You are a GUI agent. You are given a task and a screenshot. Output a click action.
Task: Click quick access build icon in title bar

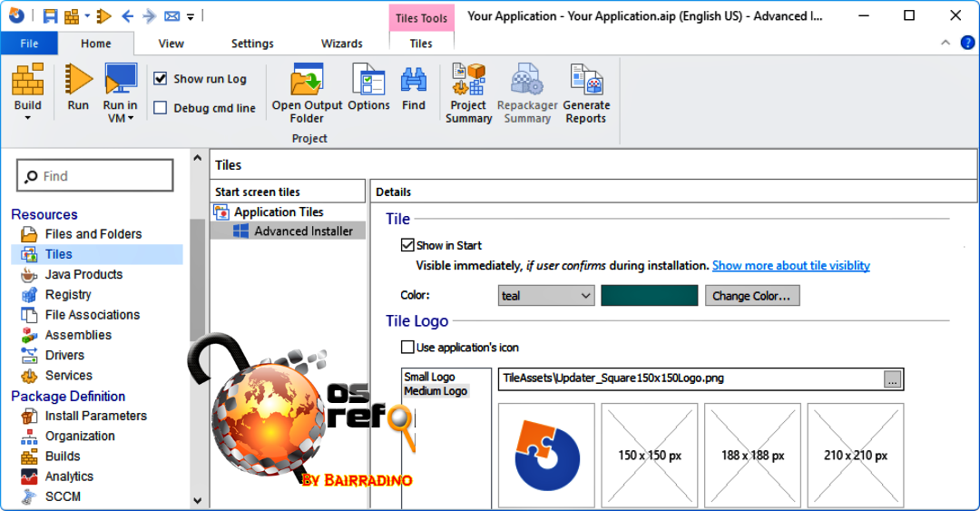pos(73,16)
